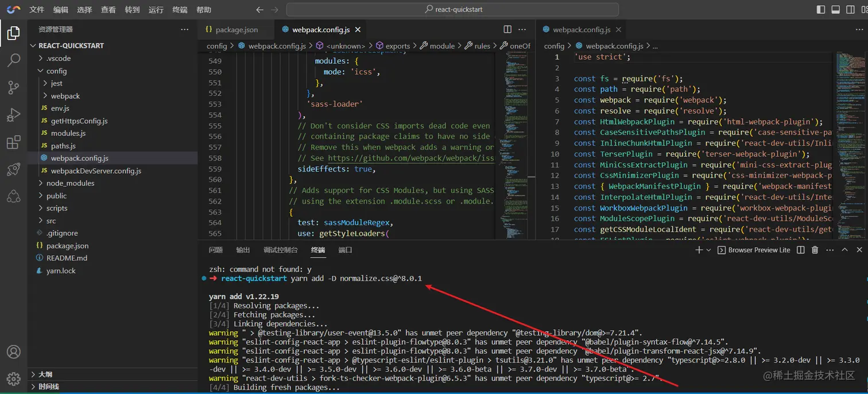Split the left editor group

pyautogui.click(x=507, y=29)
